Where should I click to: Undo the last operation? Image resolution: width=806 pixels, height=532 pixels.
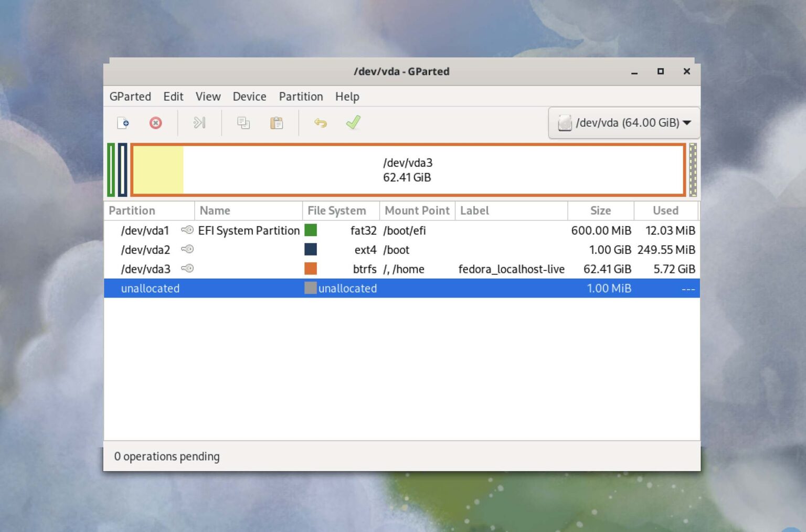tap(321, 123)
